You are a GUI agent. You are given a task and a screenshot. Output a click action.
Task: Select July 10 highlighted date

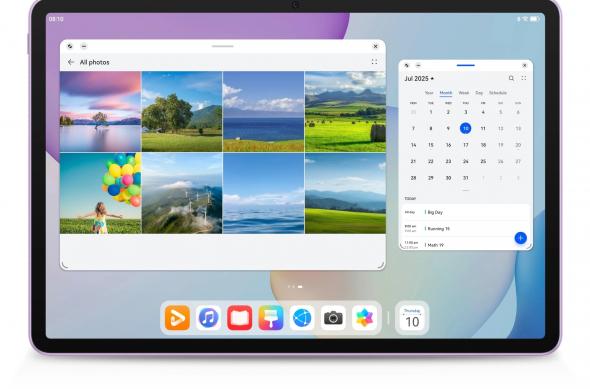click(x=465, y=128)
